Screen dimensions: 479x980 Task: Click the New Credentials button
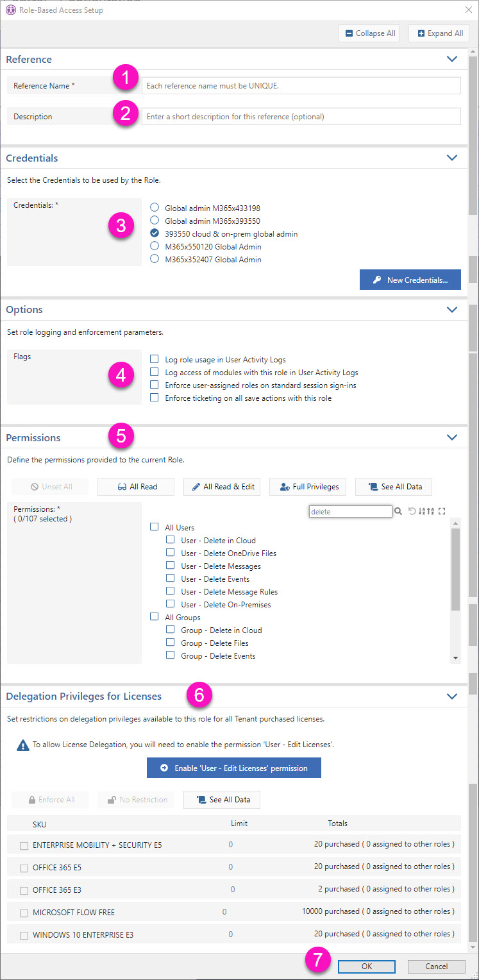410,280
